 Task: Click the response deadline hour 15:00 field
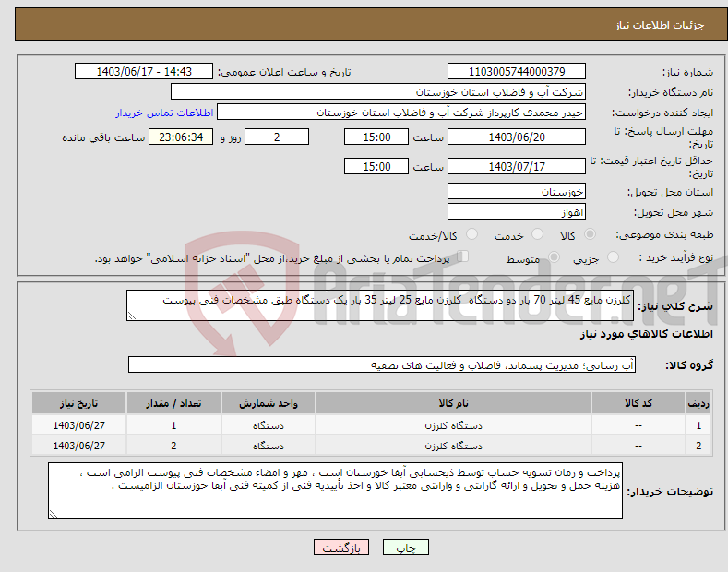376,137
